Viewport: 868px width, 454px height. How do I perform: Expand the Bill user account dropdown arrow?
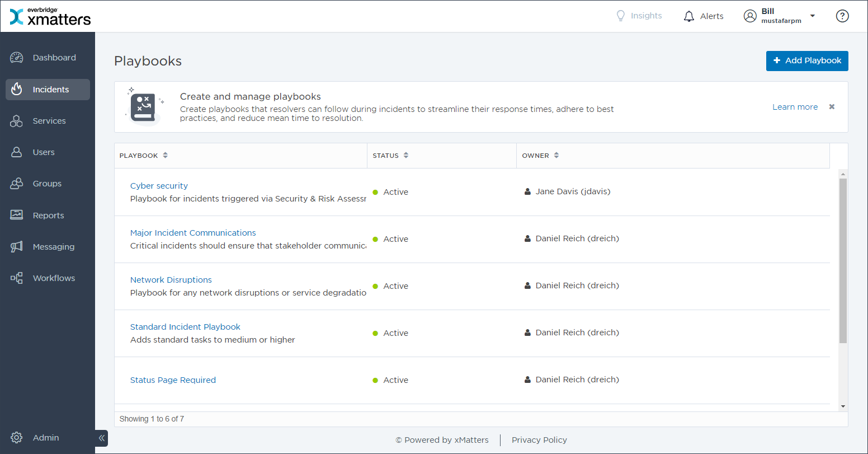(x=813, y=16)
